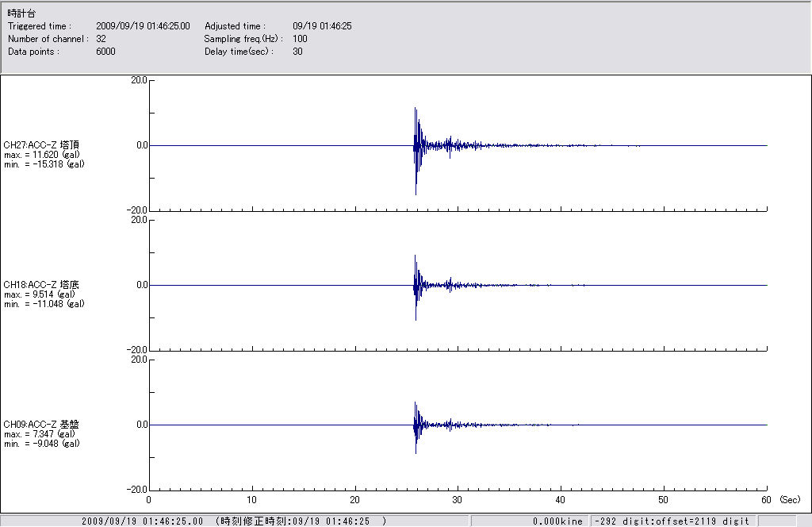The image size is (812, 527).
Task: Click the Adjusted time value 09/19 01:46:25
Action: point(322,26)
